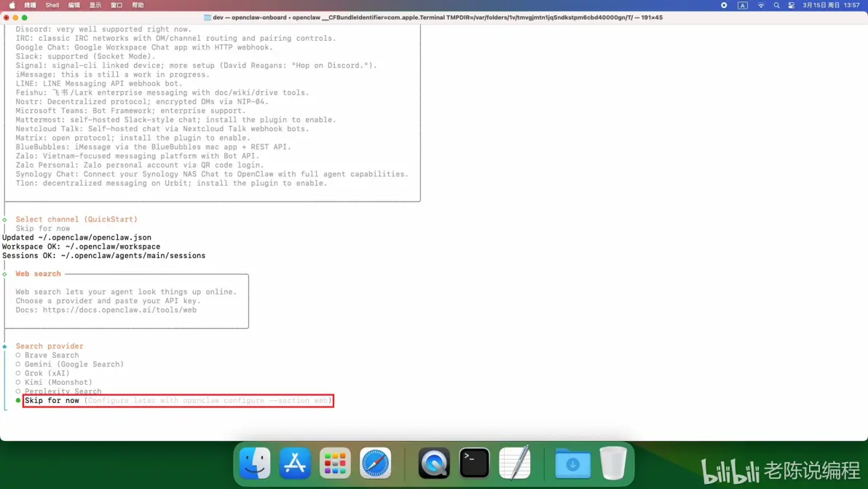Open Spotlight search icon
This screenshot has height=489, width=868.
(776, 5)
